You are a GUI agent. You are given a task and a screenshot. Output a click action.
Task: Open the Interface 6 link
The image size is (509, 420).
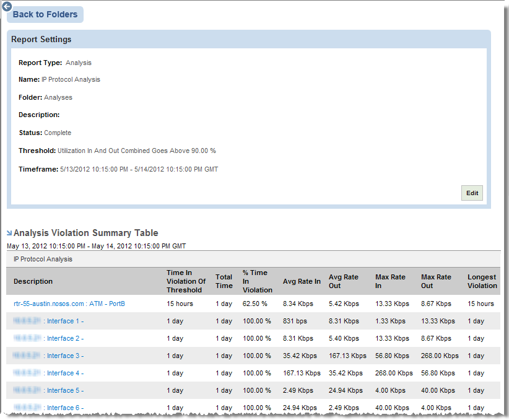coord(65,408)
